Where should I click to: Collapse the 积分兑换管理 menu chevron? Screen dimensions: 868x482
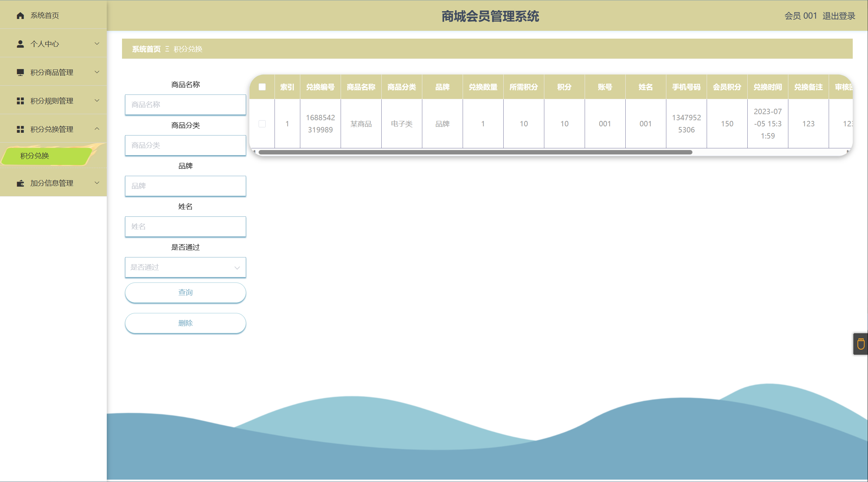coord(97,129)
